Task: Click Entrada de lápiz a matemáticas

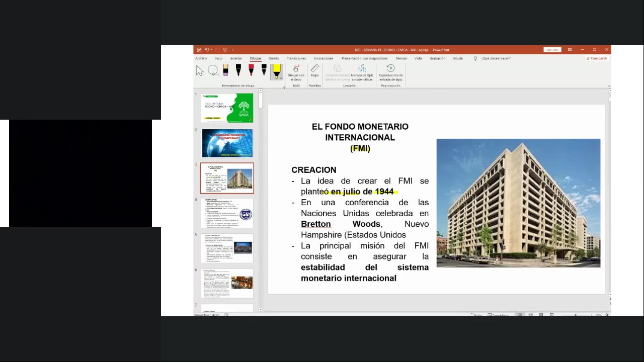Action: [x=362, y=73]
